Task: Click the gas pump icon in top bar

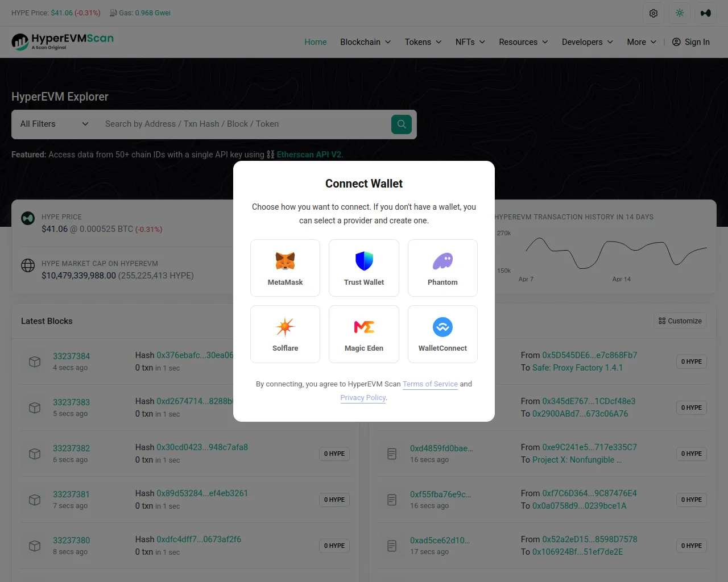Action: click(x=113, y=13)
